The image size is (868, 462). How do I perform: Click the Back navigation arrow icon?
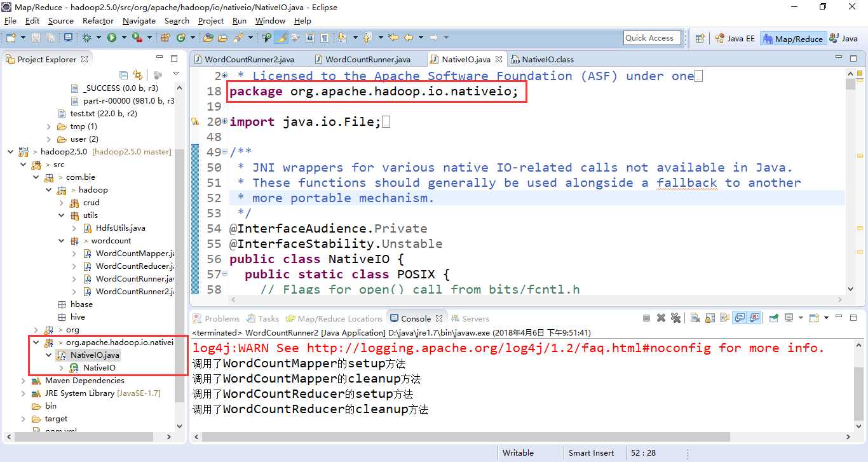(409, 38)
